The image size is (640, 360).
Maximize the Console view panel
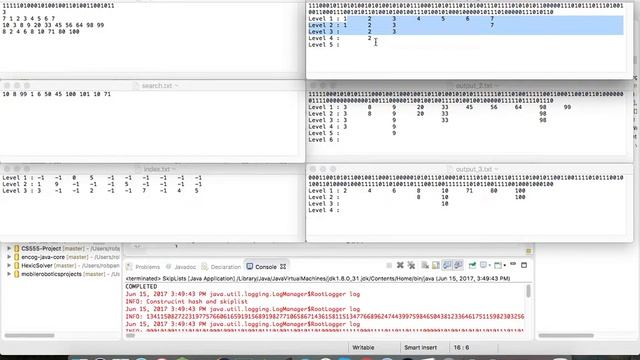coord(524,265)
